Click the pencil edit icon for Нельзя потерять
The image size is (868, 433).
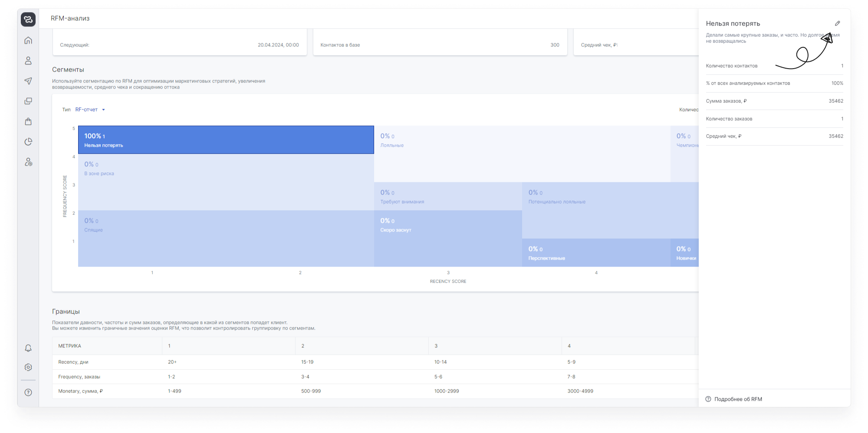(x=838, y=23)
